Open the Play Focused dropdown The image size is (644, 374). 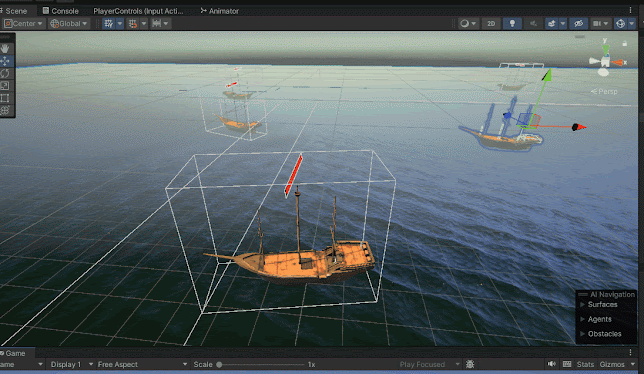point(429,364)
